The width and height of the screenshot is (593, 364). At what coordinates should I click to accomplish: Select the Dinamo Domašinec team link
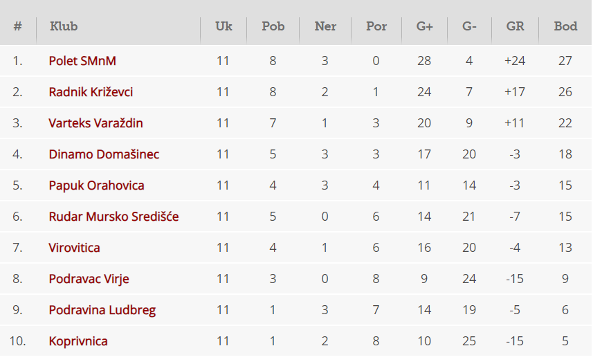tap(104, 154)
